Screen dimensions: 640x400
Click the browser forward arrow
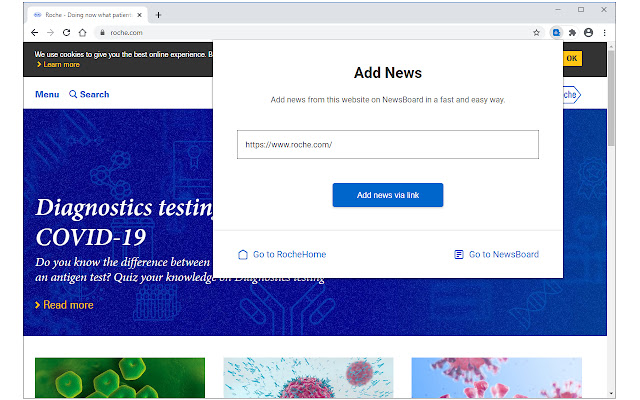pos(50,33)
